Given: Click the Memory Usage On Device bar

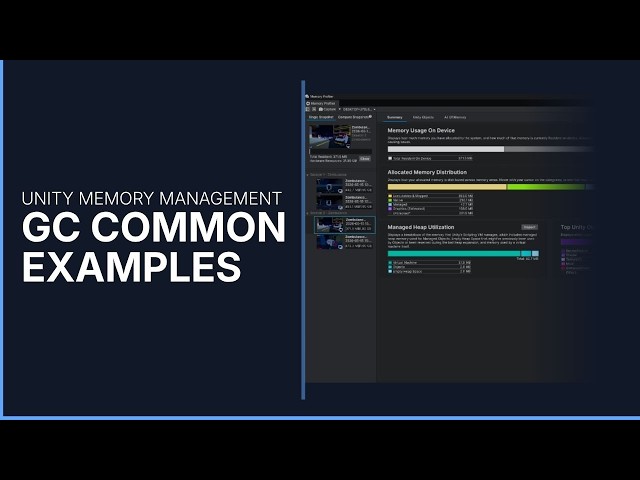Looking at the screenshot, I should (x=490, y=149).
